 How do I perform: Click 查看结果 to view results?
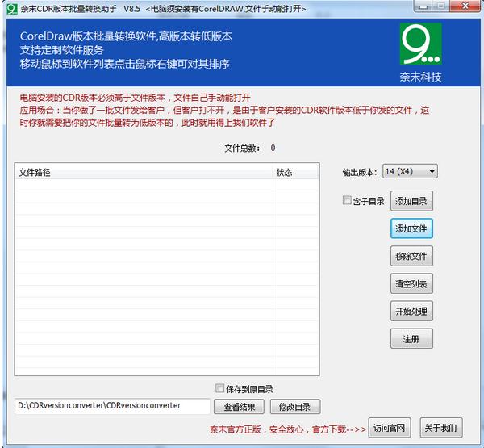tap(240, 407)
